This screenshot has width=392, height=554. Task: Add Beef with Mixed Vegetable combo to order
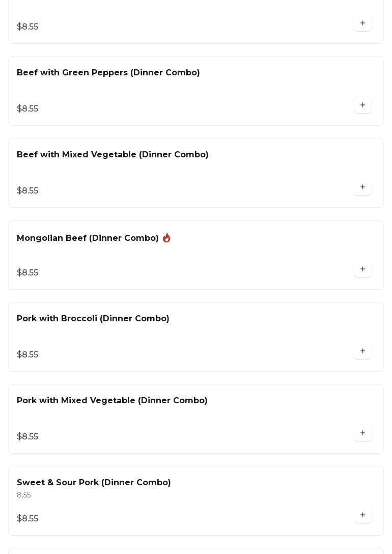362,187
